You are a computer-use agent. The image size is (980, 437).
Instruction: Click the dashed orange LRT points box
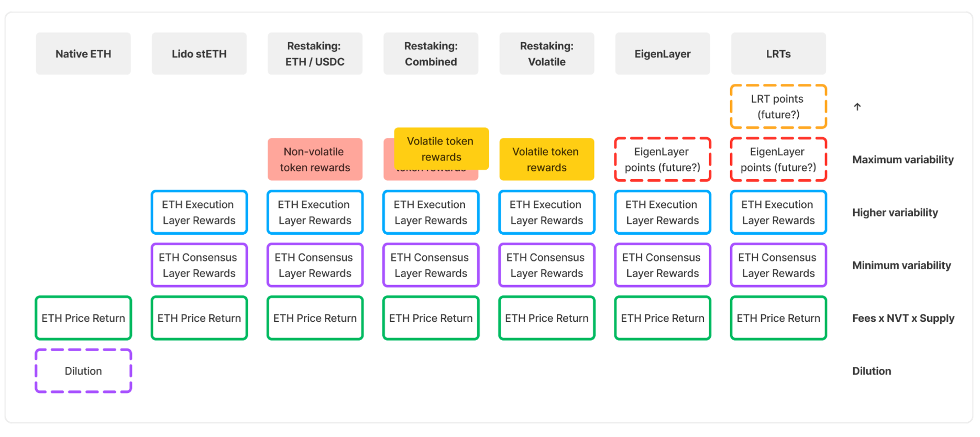click(778, 106)
